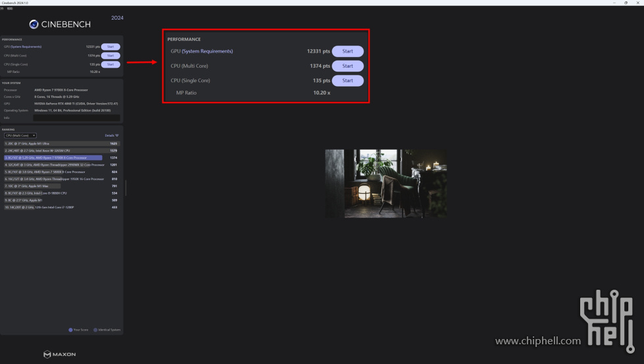Click the Cinebench sphere logo icon

(34, 24)
